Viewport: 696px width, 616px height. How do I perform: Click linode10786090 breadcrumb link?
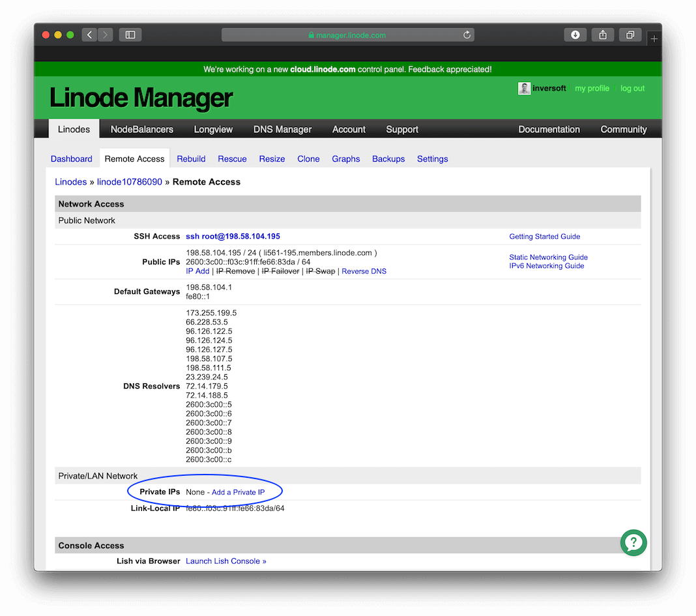[x=130, y=182]
